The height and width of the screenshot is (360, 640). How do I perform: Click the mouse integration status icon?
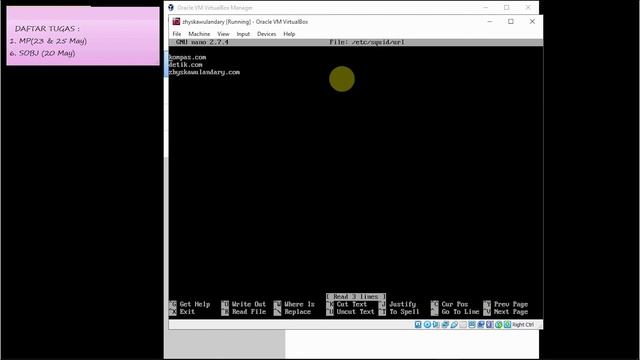coord(498,324)
